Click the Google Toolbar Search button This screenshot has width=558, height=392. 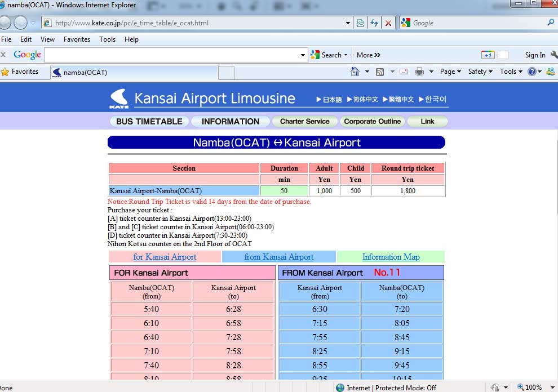tap(326, 55)
